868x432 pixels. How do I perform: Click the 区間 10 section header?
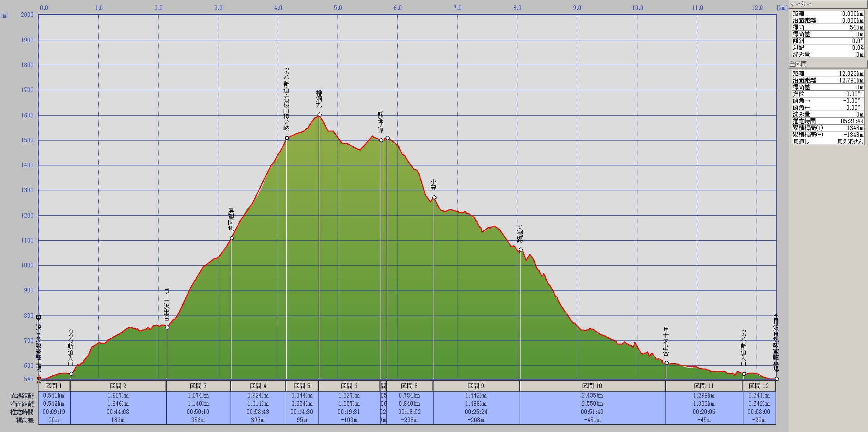pos(592,386)
